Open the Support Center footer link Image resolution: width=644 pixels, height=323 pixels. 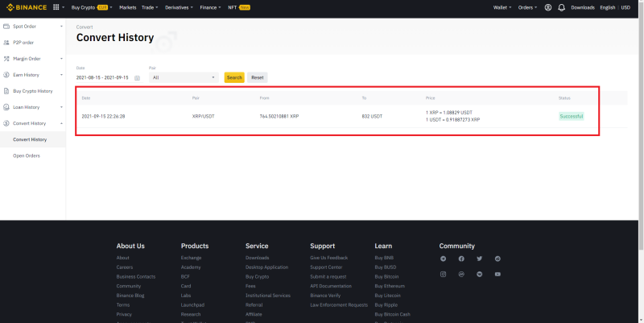326,267
